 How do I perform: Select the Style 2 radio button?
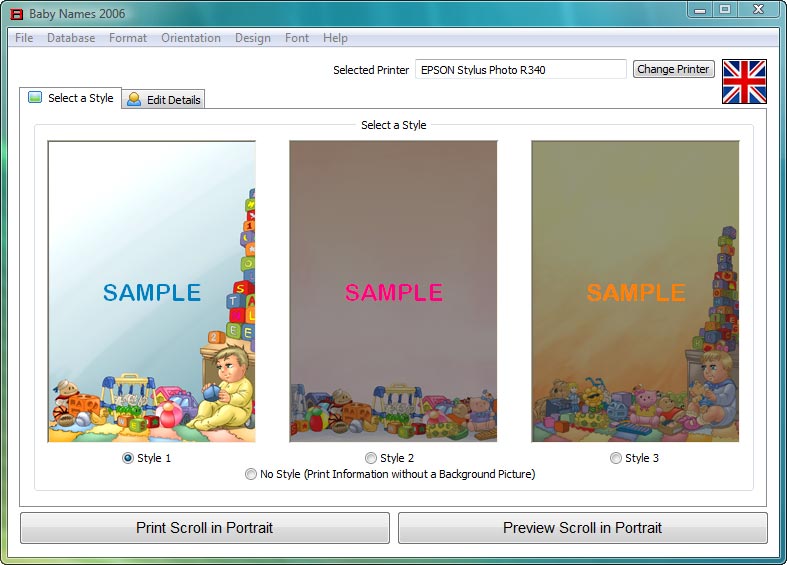tap(371, 458)
